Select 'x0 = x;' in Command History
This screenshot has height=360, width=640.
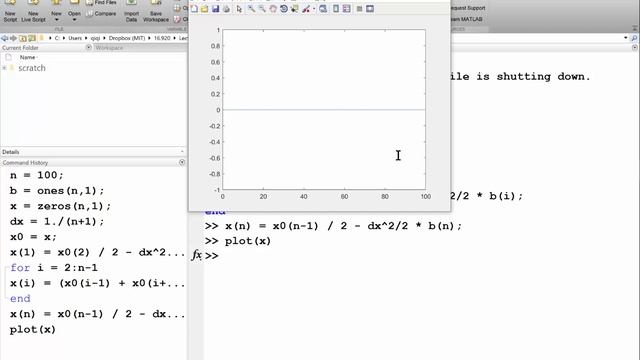[33, 237]
